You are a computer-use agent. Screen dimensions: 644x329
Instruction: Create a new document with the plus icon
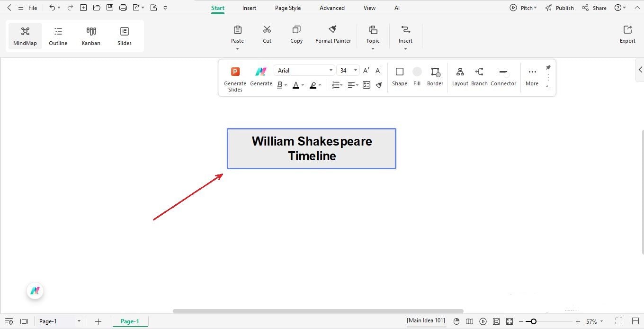tap(83, 8)
